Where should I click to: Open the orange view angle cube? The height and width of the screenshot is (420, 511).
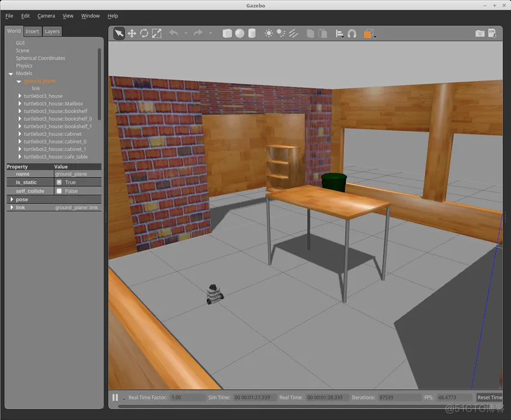pyautogui.click(x=369, y=34)
